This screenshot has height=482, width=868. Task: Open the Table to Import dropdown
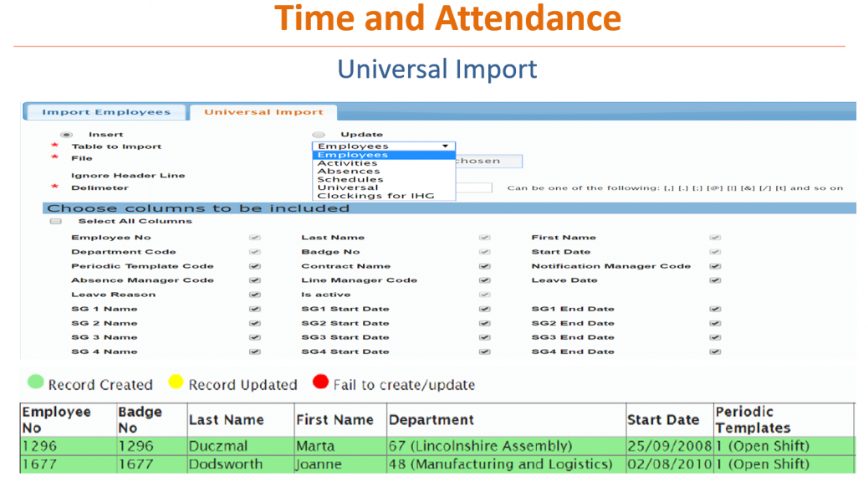click(x=384, y=146)
